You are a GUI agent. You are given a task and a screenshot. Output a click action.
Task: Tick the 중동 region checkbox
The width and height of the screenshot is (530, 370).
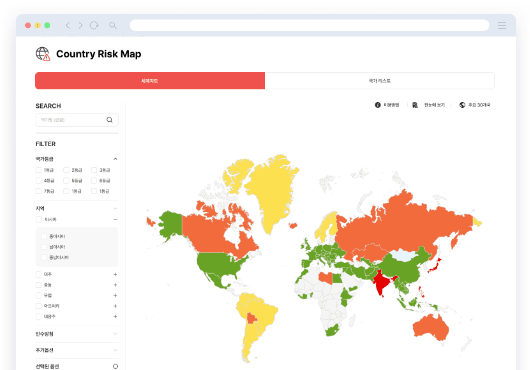click(39, 285)
